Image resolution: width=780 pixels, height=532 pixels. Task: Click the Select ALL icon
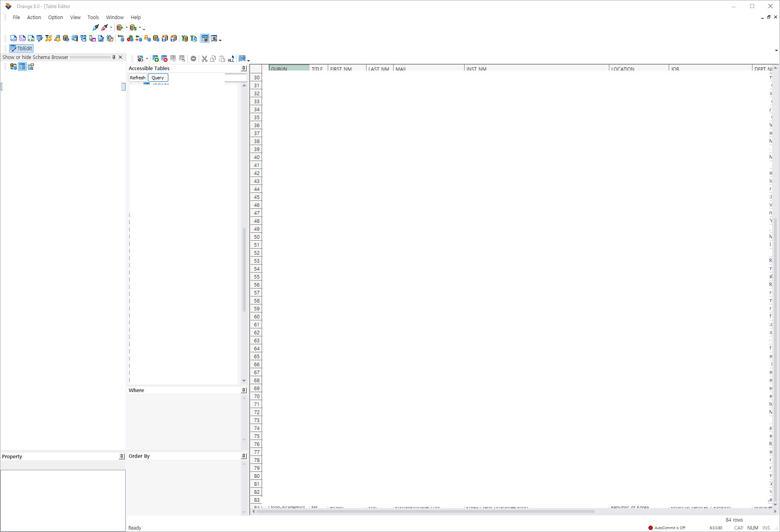[231, 59]
